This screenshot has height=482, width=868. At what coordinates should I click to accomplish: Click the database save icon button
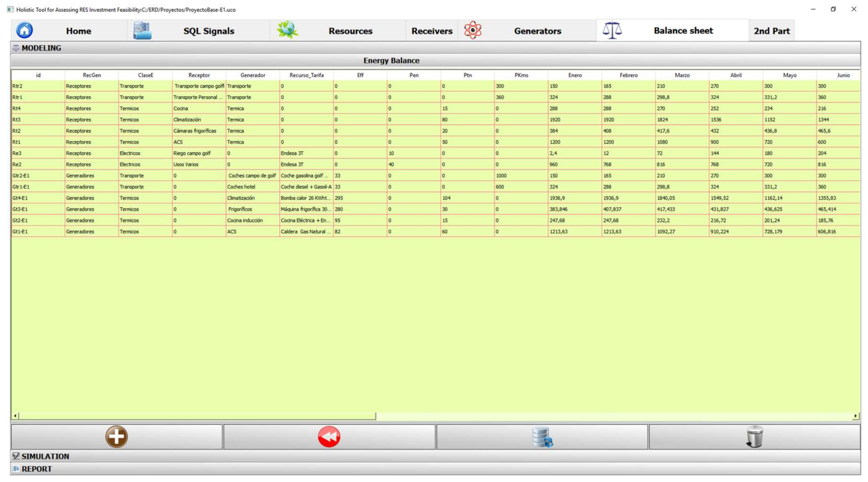tap(542, 437)
